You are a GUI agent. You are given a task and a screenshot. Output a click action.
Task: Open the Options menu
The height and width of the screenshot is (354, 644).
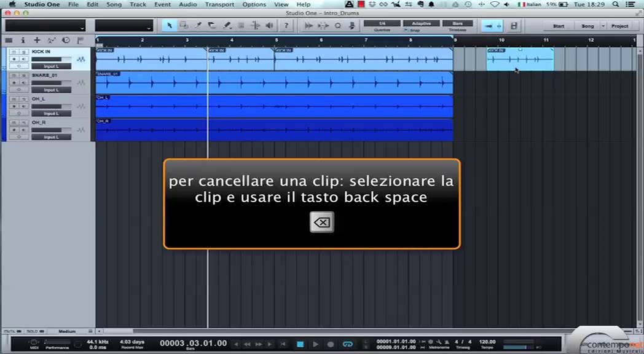click(x=254, y=4)
